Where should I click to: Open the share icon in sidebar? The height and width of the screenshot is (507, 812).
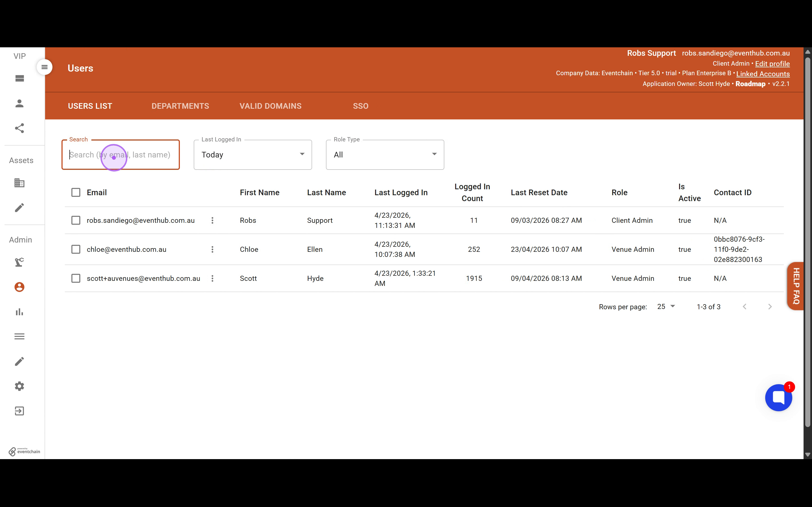19,128
